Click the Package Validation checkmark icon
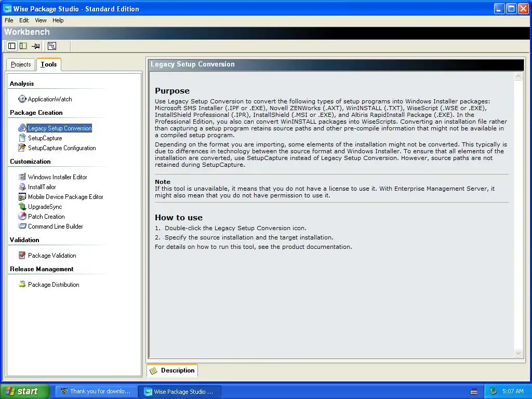This screenshot has height=399, width=532. pyautogui.click(x=22, y=255)
